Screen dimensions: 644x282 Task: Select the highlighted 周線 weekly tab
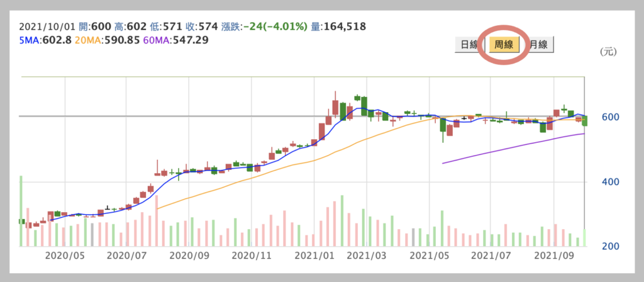coord(506,45)
